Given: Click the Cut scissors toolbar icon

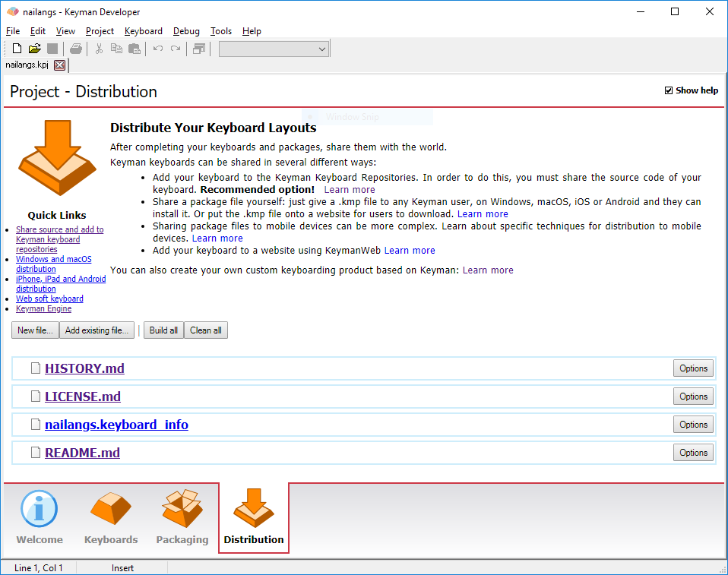Looking at the screenshot, I should 99,49.
